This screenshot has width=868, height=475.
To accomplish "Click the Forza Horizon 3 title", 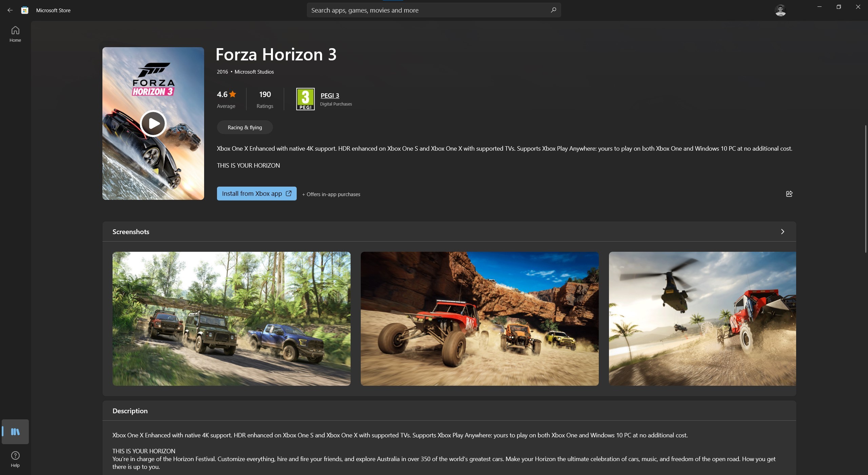I will (276, 54).
